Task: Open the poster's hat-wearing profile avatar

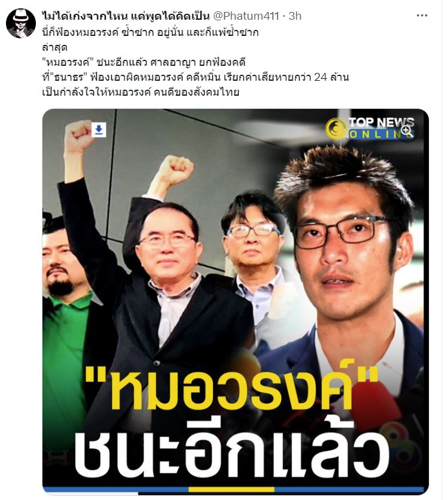Action: 21,23
